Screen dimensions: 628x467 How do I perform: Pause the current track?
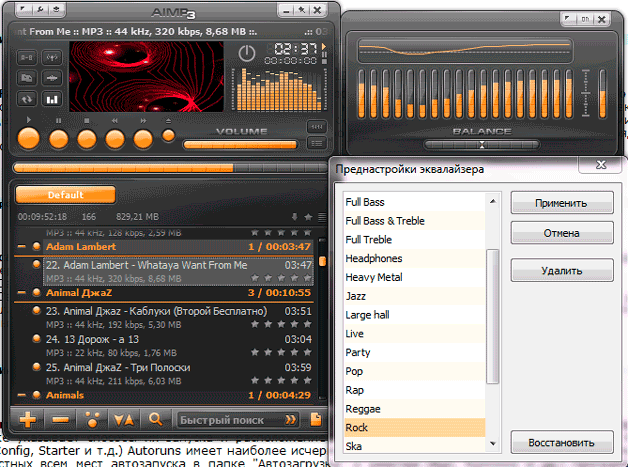point(59,138)
